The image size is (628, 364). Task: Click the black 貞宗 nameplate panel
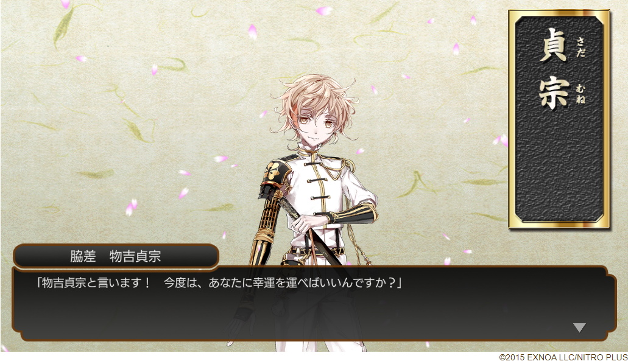tap(559, 119)
